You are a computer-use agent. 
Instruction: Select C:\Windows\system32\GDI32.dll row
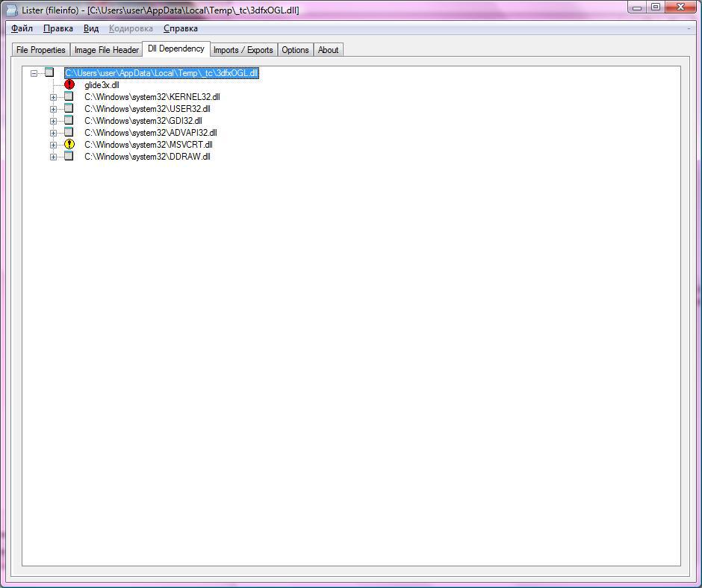(143, 121)
